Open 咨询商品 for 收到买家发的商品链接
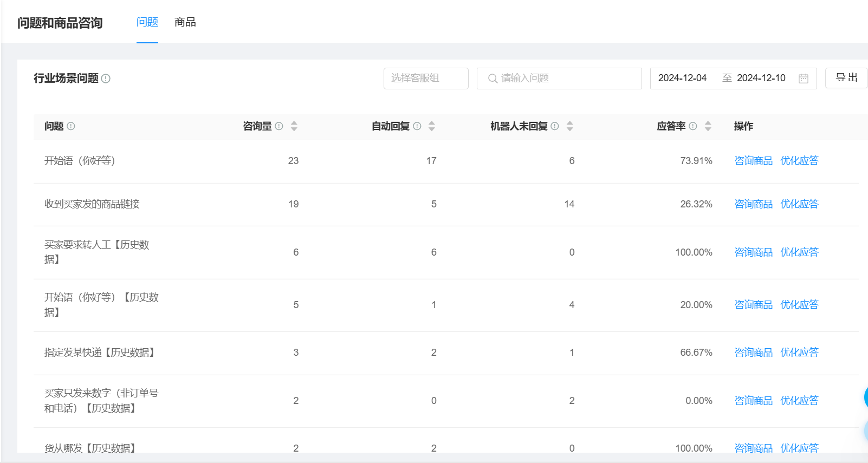This screenshot has height=463, width=868. [754, 204]
